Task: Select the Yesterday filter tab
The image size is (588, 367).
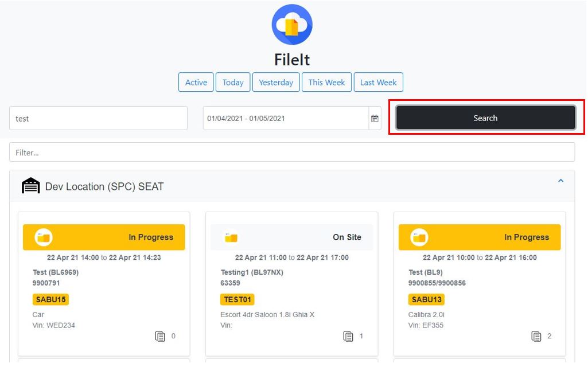Action: coord(276,82)
